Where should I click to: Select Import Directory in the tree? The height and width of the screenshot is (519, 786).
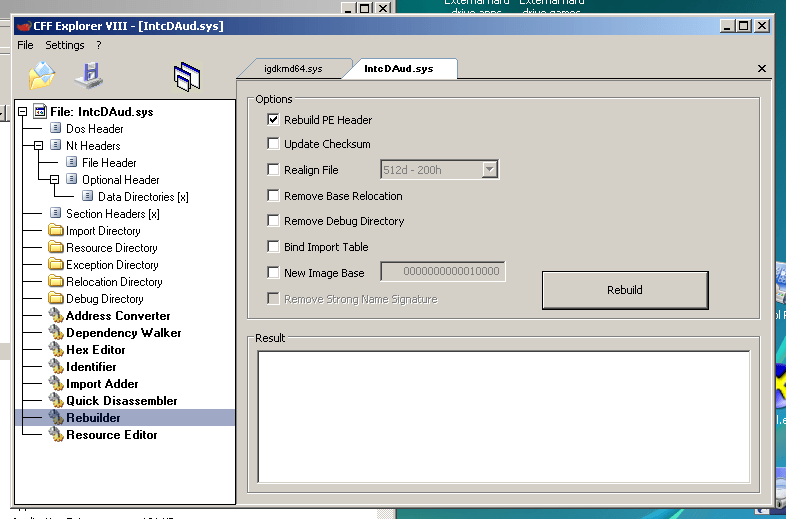(103, 231)
